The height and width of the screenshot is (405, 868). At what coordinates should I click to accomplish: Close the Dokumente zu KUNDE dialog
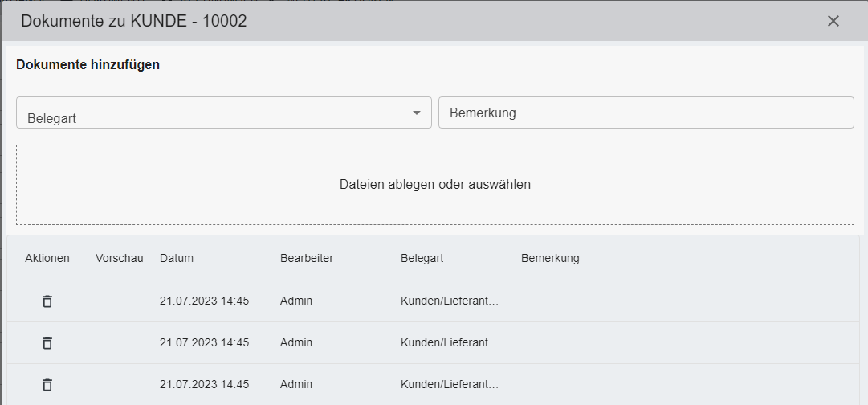833,21
